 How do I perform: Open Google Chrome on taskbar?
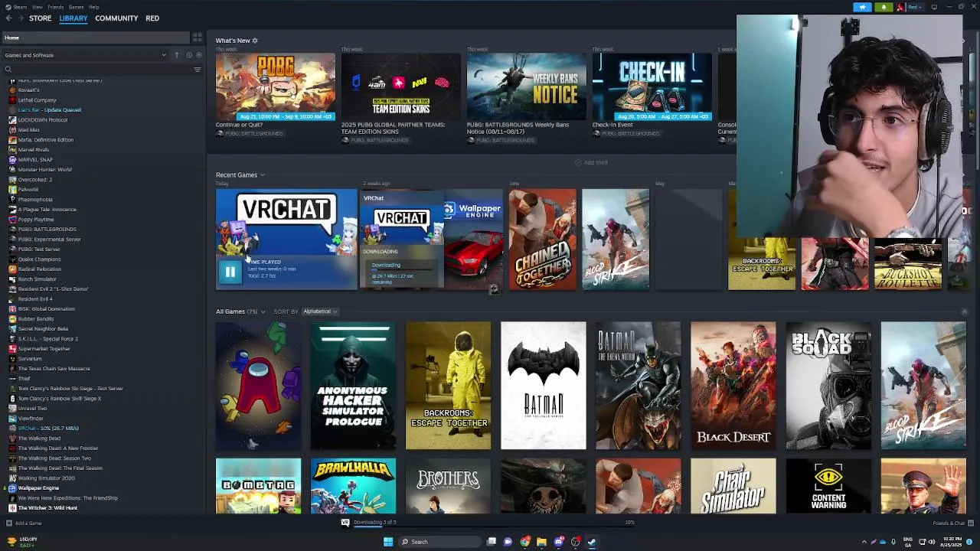(524, 542)
